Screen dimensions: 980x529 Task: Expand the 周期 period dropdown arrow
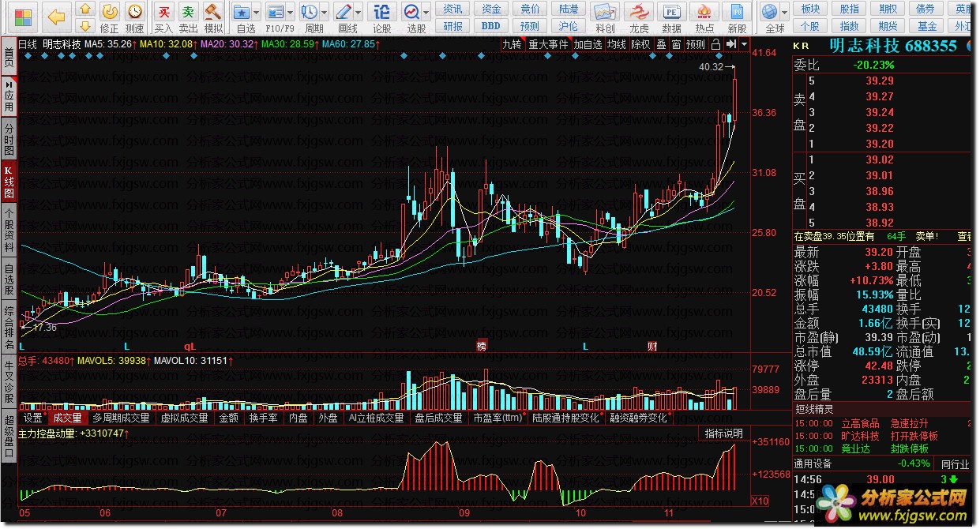325,13
